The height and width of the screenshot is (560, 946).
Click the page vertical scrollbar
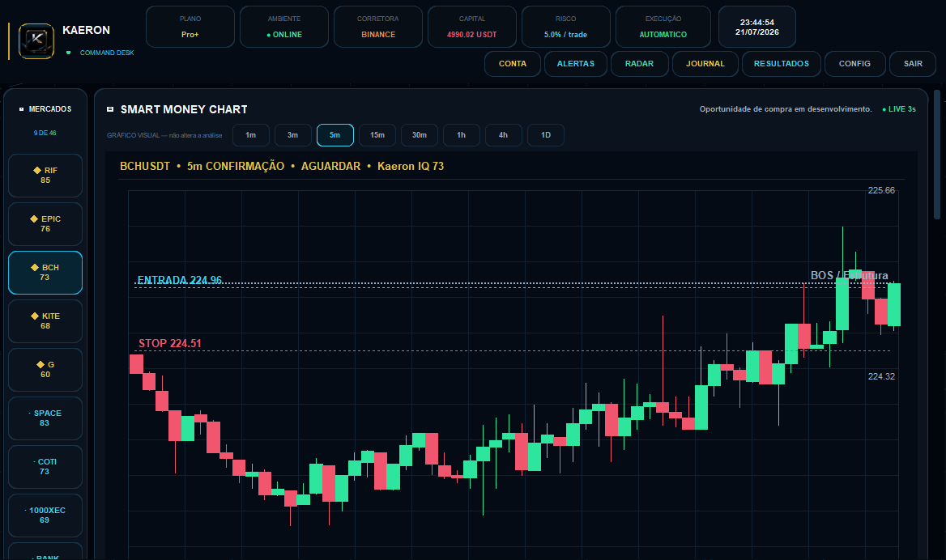pos(937,155)
